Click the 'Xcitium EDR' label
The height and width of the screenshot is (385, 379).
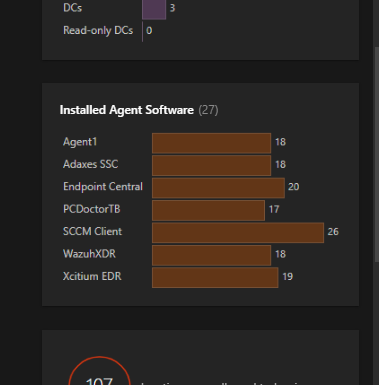(92, 276)
